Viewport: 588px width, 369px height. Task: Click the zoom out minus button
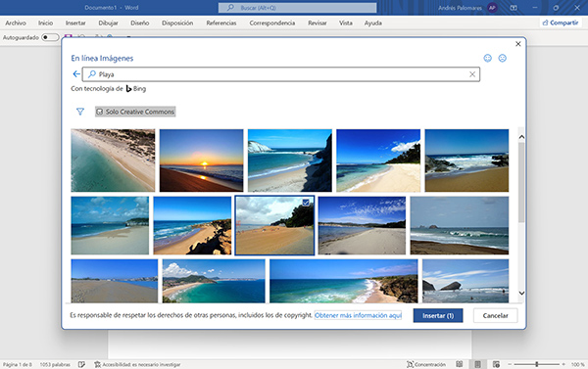510,364
